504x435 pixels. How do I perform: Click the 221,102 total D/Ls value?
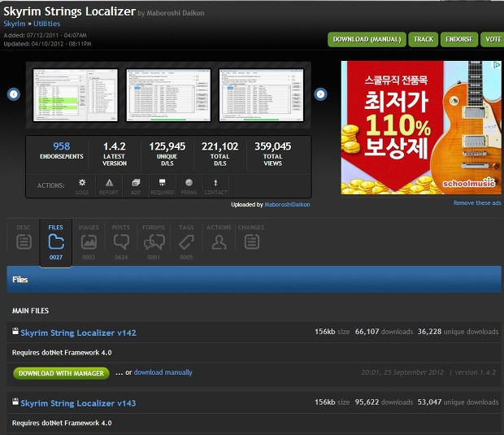pos(219,146)
